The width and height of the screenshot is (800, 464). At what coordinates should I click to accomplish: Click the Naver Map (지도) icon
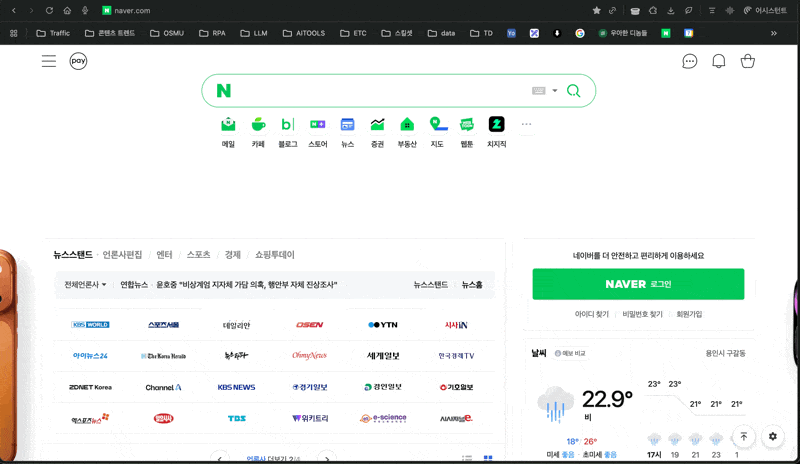[x=437, y=125]
